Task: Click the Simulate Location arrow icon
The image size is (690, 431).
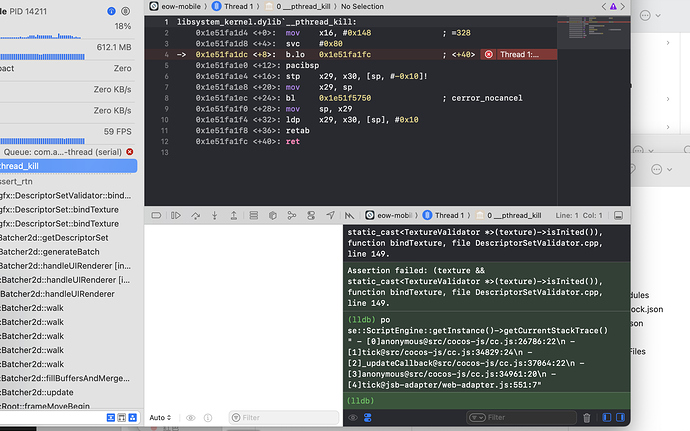Action: [x=330, y=215]
